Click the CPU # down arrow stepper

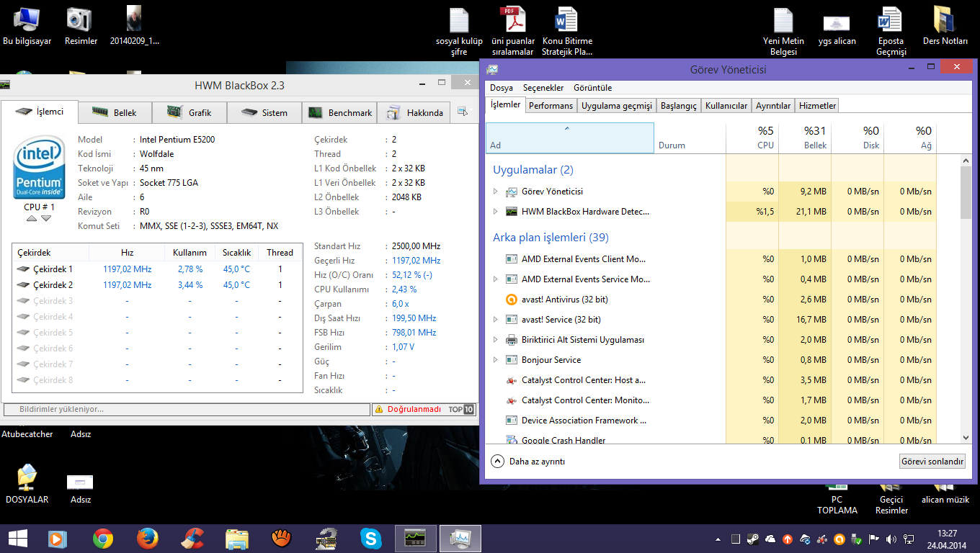[46, 218]
